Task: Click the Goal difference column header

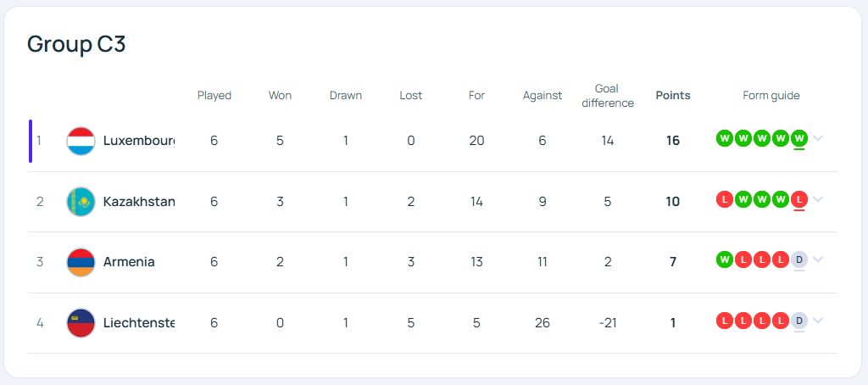Action: click(607, 96)
